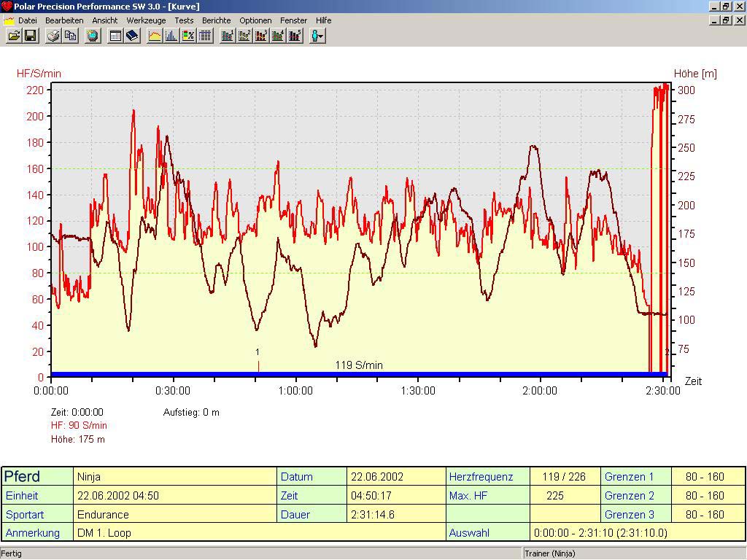Viewport: 747px width, 560px height.
Task: Click the 'Endurance' cell
Action: [x=175, y=514]
